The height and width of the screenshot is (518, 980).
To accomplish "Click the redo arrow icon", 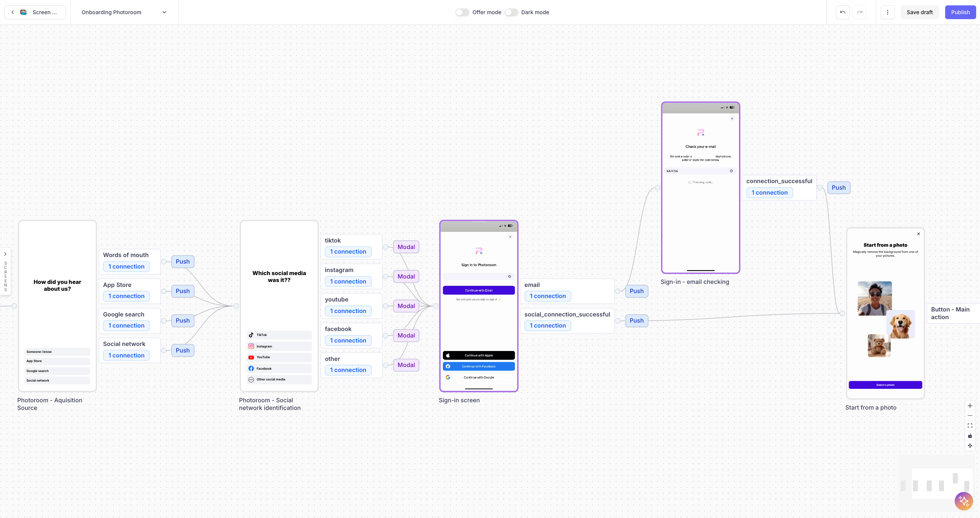I will [859, 12].
